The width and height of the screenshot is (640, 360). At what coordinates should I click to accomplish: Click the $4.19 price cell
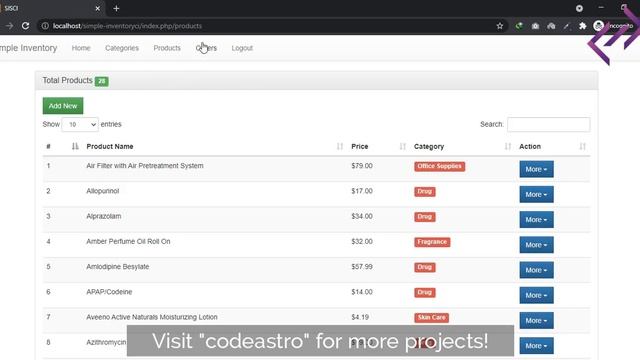pyautogui.click(x=360, y=317)
